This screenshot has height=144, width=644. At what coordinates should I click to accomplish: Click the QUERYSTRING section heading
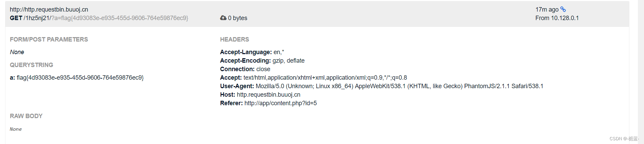[x=32, y=65]
